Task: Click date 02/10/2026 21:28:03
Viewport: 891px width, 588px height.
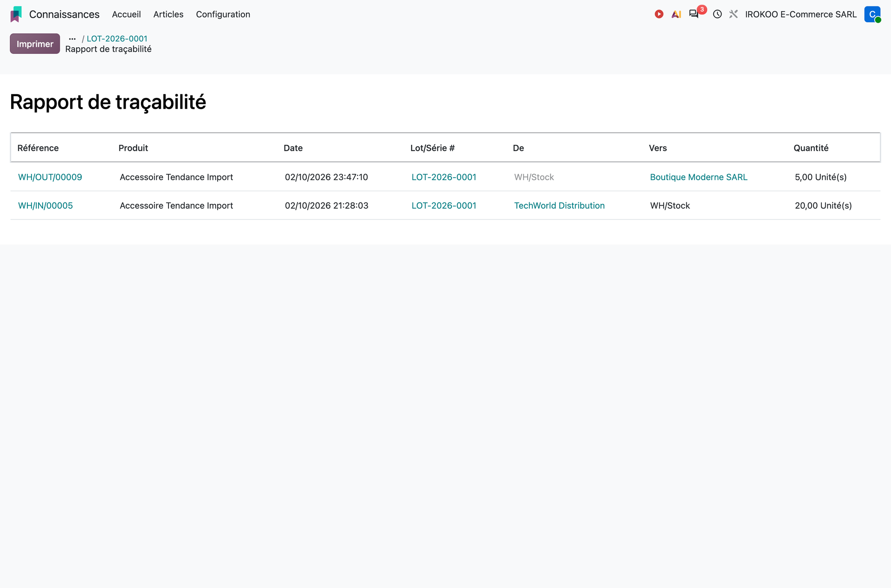Action: point(327,206)
